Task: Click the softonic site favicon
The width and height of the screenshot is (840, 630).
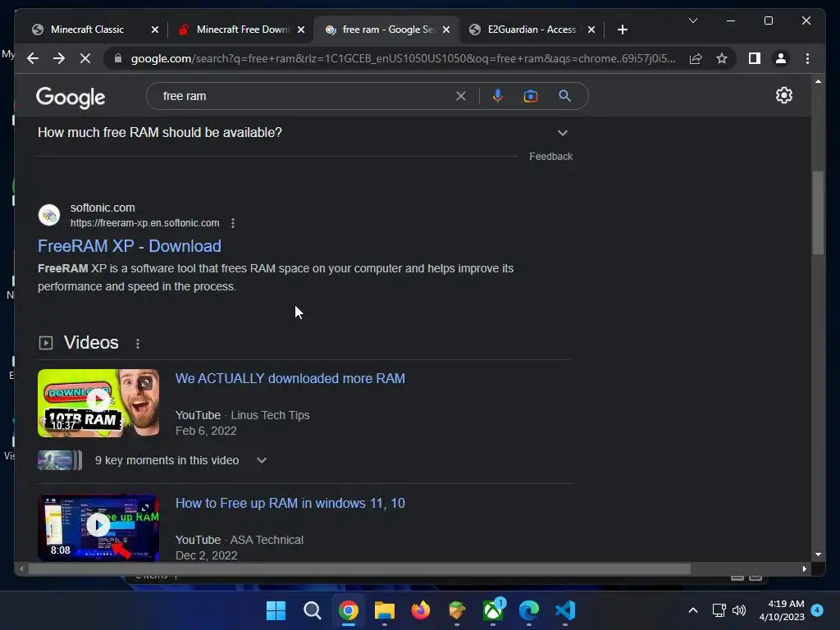Action: pyautogui.click(x=49, y=216)
